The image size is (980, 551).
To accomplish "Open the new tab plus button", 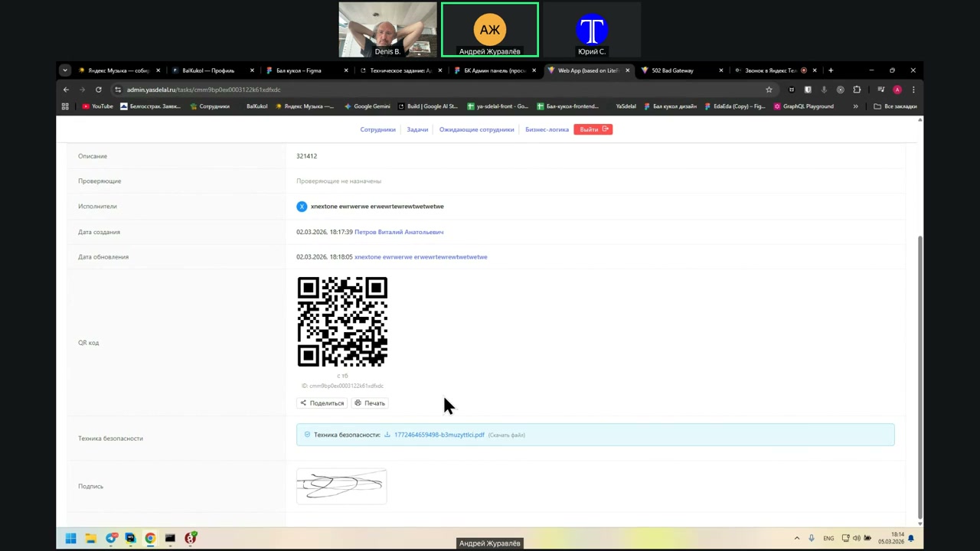I will coord(831,70).
